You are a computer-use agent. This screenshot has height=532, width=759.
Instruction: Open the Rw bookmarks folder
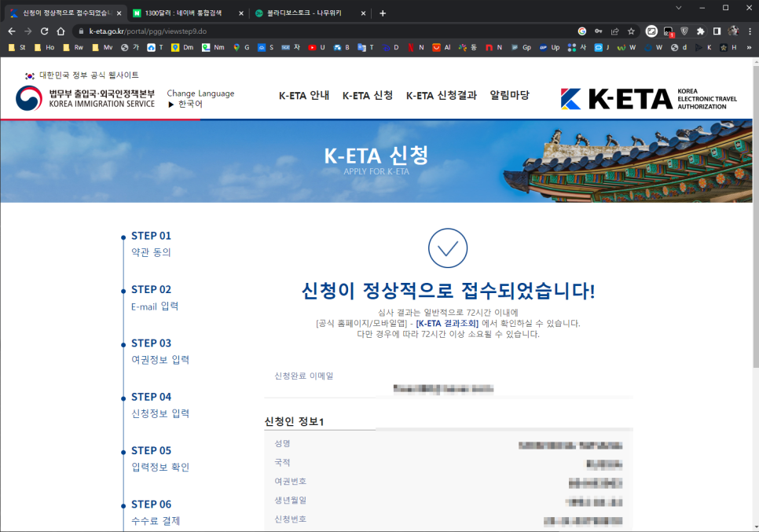pos(73,47)
